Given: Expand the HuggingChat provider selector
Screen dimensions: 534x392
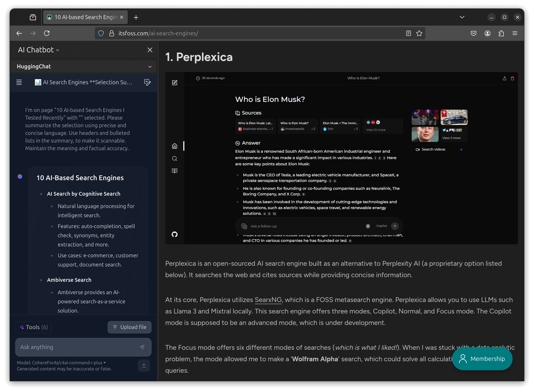Looking at the screenshot, I should 150,66.
